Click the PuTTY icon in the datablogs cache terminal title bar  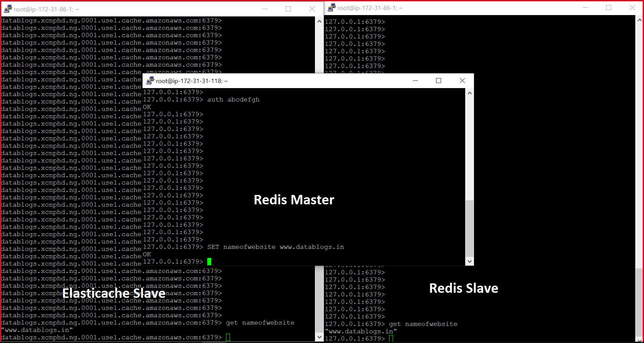pos(8,9)
